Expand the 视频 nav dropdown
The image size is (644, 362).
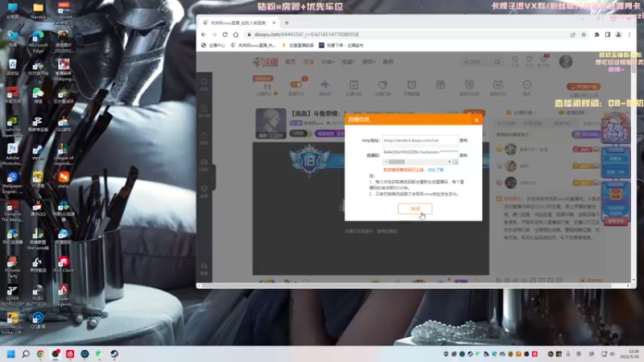click(x=349, y=62)
